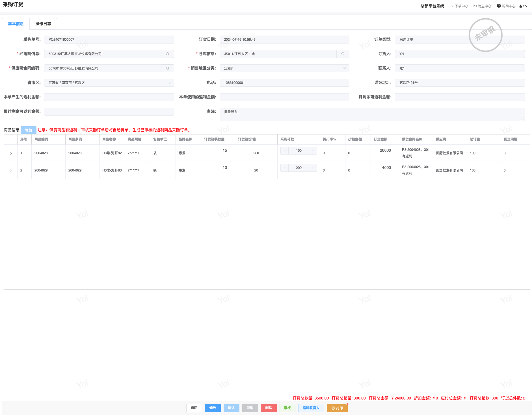
Task: Switch to the 基本信息 tab
Action: tap(16, 24)
